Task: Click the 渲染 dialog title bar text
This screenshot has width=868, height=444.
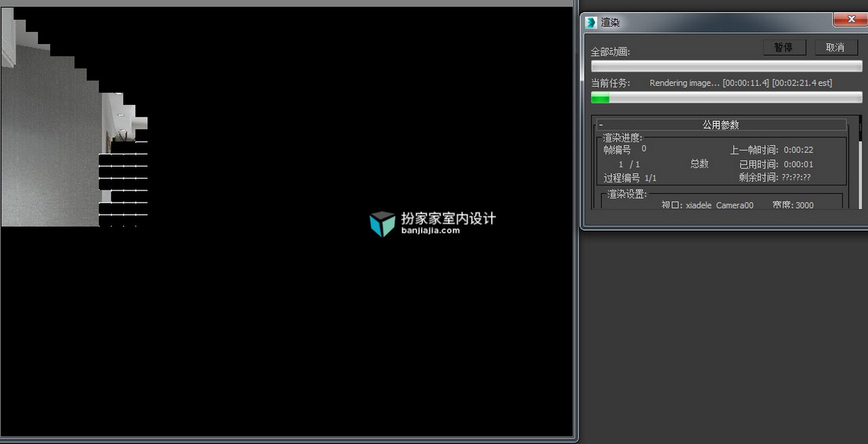Action: pyautogui.click(x=610, y=22)
